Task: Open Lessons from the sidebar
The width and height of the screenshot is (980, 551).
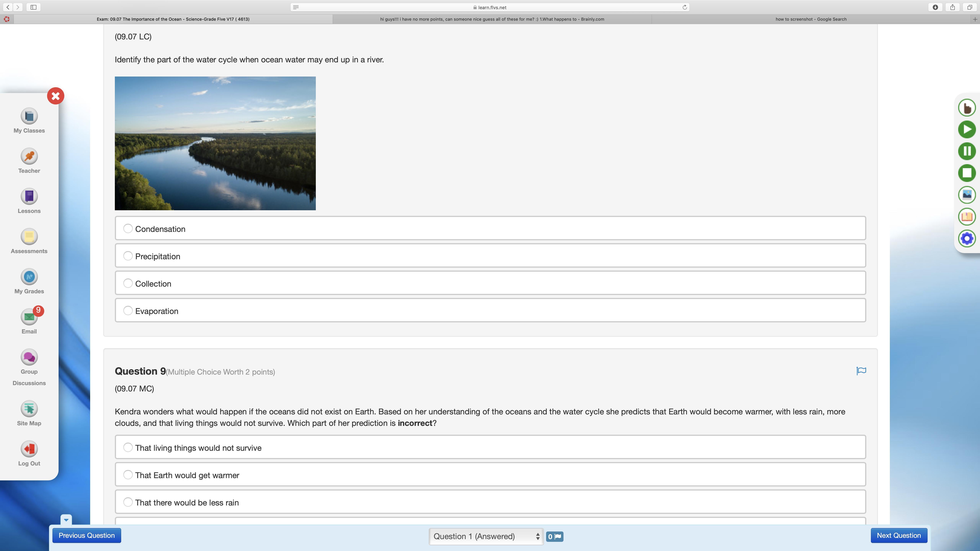Action: point(29,197)
